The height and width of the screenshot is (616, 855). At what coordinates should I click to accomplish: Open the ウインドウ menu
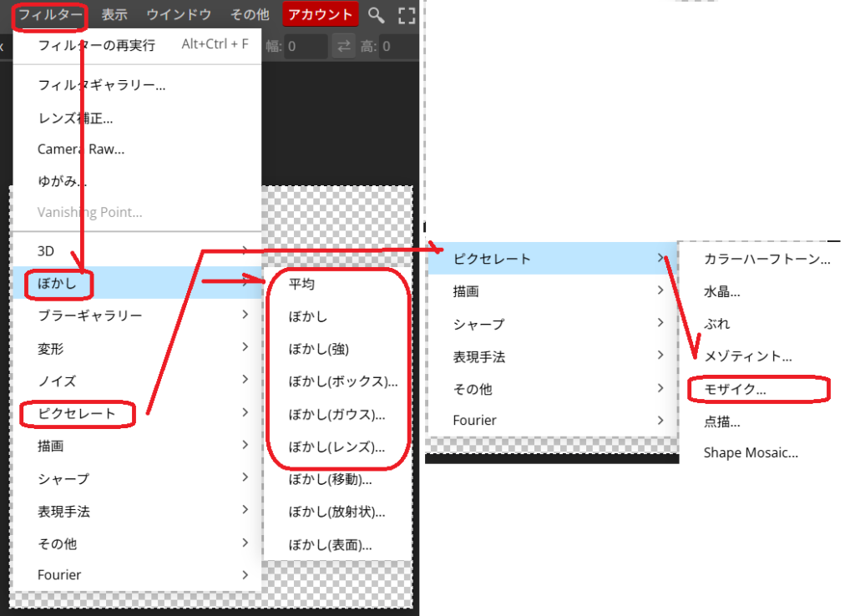click(x=179, y=15)
